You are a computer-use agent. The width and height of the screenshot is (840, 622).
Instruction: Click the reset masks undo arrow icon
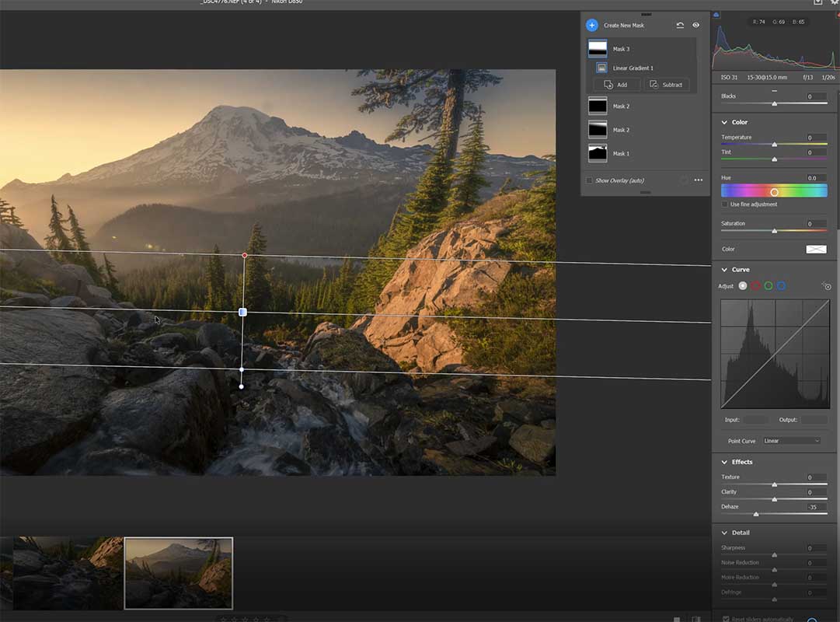(x=680, y=25)
